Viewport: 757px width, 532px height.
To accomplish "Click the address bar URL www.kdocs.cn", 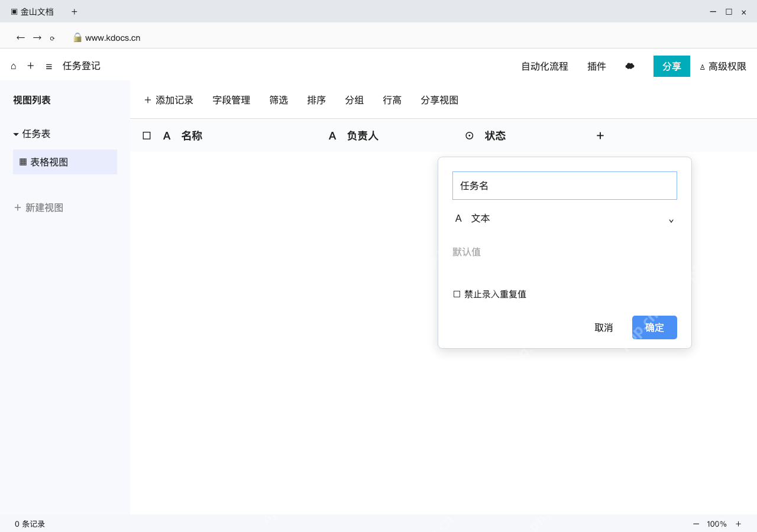I will point(112,38).
